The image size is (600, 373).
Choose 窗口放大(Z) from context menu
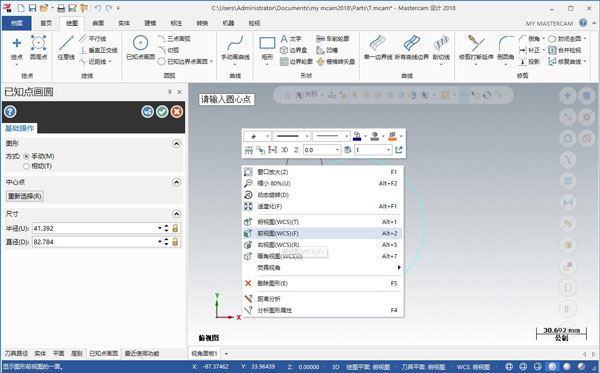[x=322, y=172]
